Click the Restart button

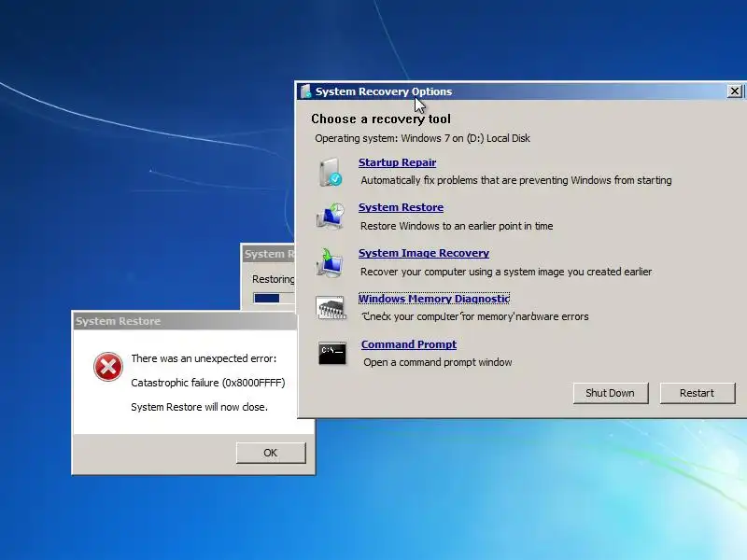tap(697, 393)
